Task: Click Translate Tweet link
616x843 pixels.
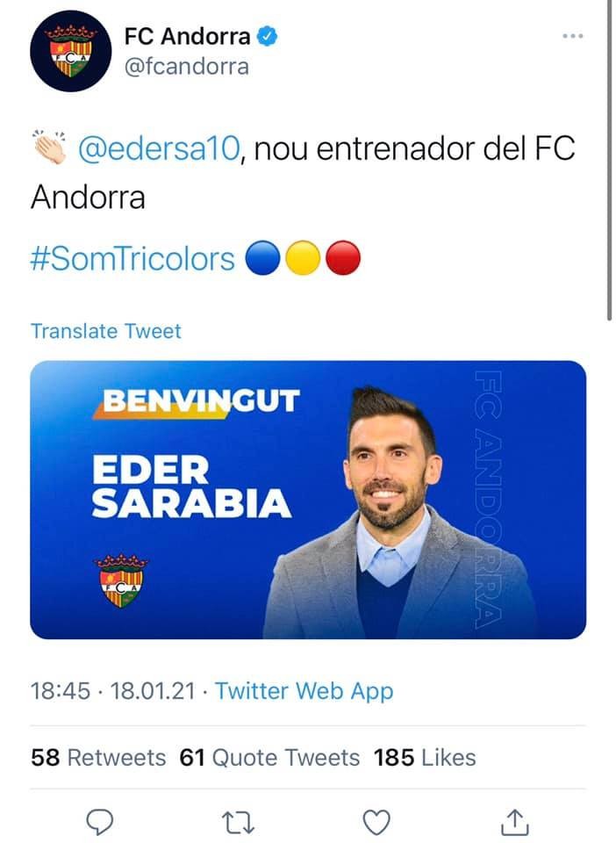Action: 106,331
